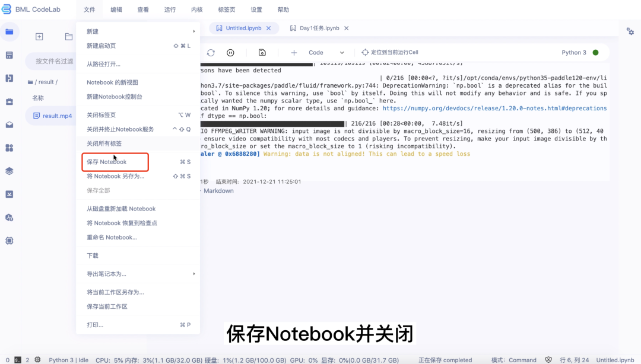Click the chip icon in the status bar
The image size is (641, 364).
point(37,359)
